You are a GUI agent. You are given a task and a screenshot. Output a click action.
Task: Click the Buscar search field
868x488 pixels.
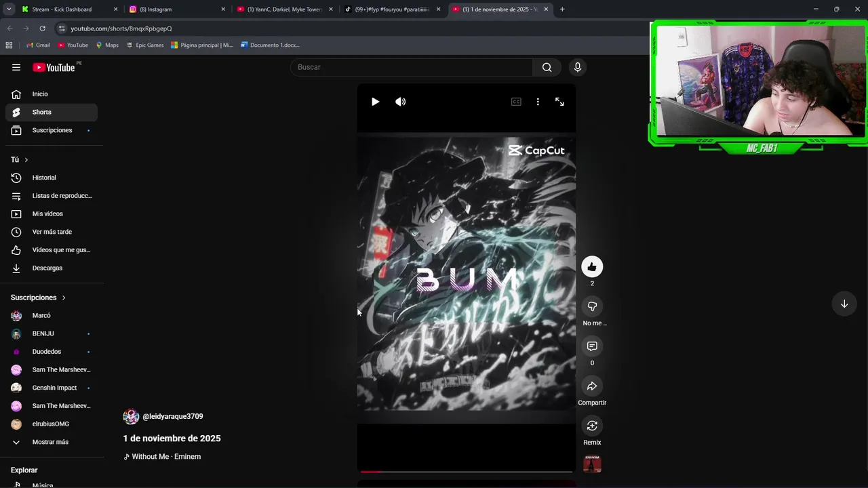pos(412,67)
